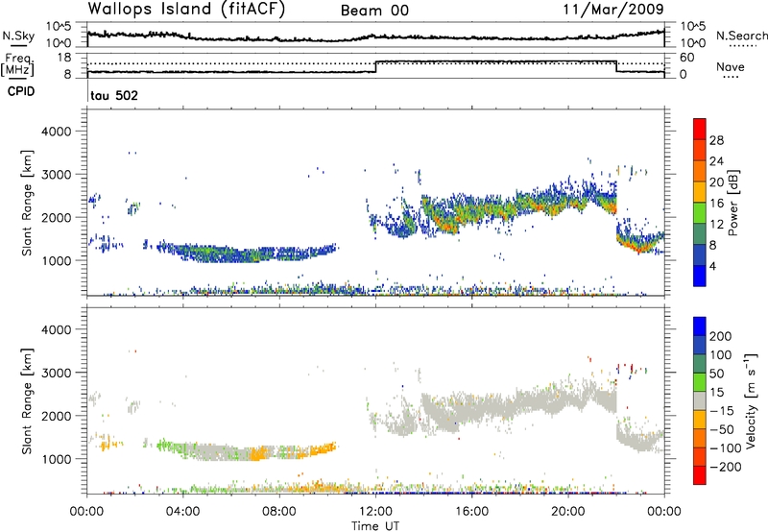Click the '04:00' time axis label
The width and height of the screenshot is (768, 532).
pyautogui.click(x=183, y=512)
